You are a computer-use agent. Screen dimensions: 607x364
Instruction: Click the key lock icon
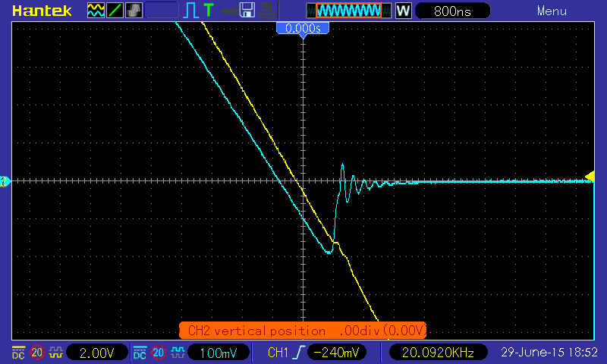(229, 11)
